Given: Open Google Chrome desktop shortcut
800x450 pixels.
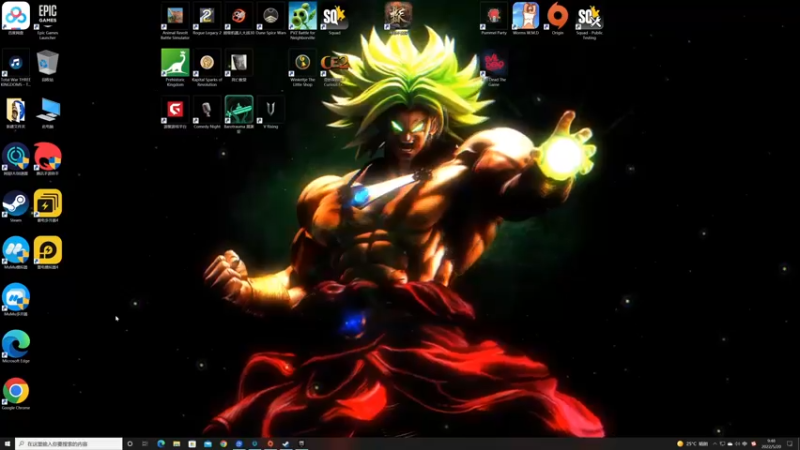Looking at the screenshot, I should (x=16, y=393).
